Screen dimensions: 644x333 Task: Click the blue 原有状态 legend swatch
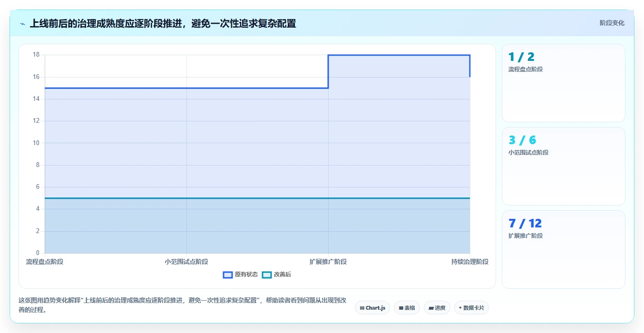(228, 274)
